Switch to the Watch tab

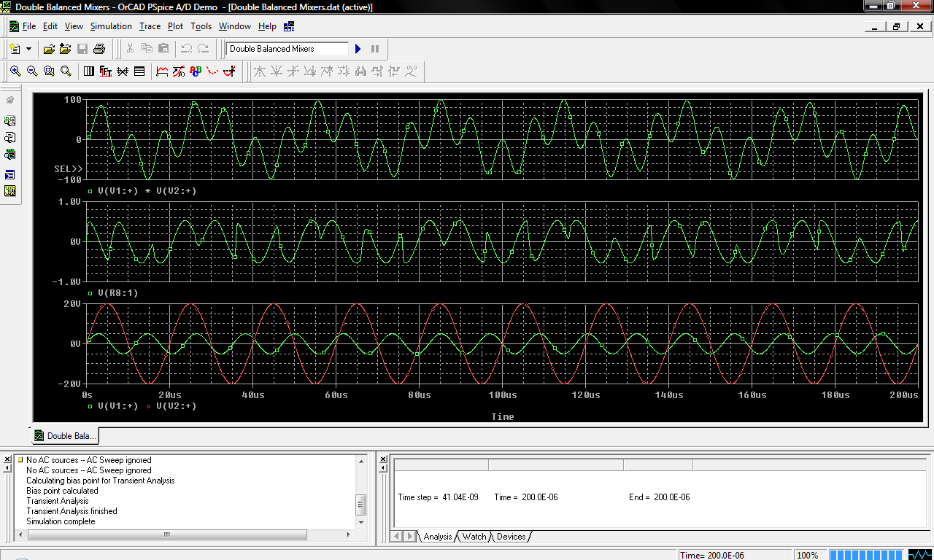tap(474, 537)
